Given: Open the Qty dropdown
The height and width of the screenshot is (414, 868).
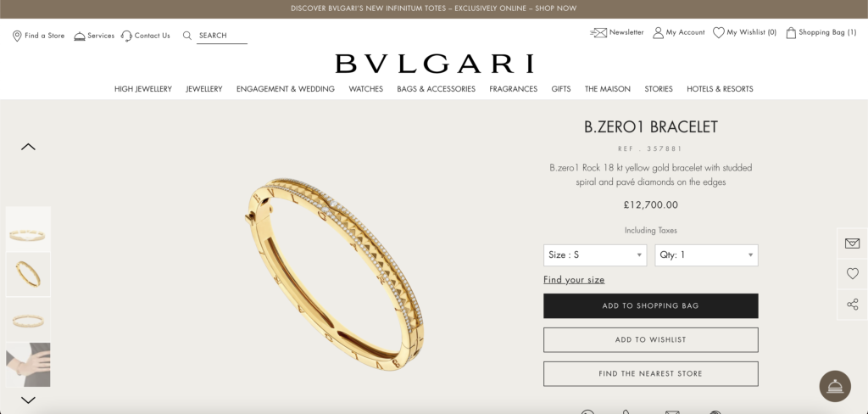Looking at the screenshot, I should click(706, 255).
